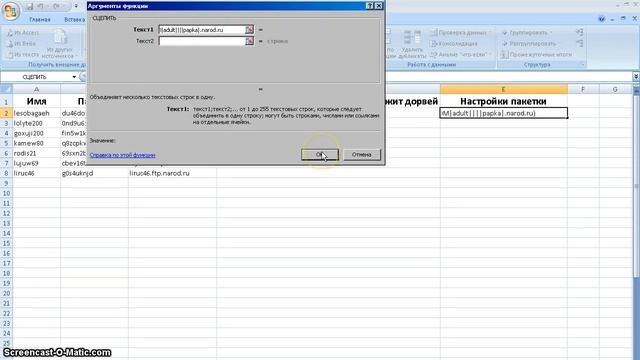Open the Office button menu
This screenshot has height=360, width=640.
[11, 11]
